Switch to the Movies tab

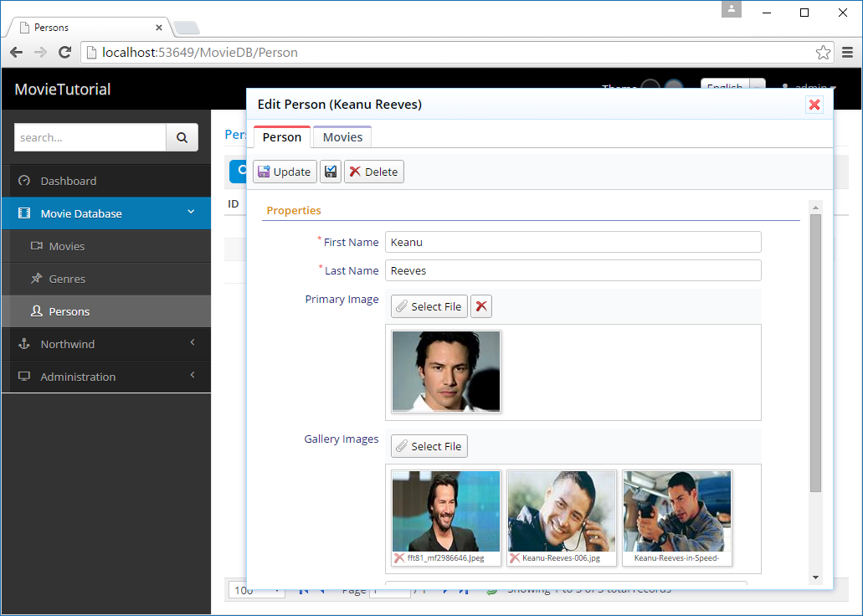(342, 137)
